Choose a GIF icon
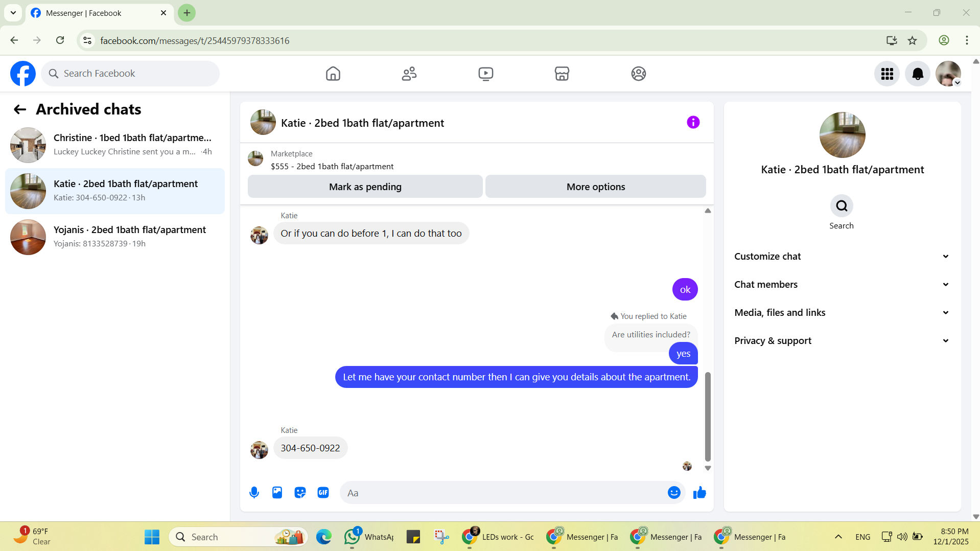 pos(323,493)
